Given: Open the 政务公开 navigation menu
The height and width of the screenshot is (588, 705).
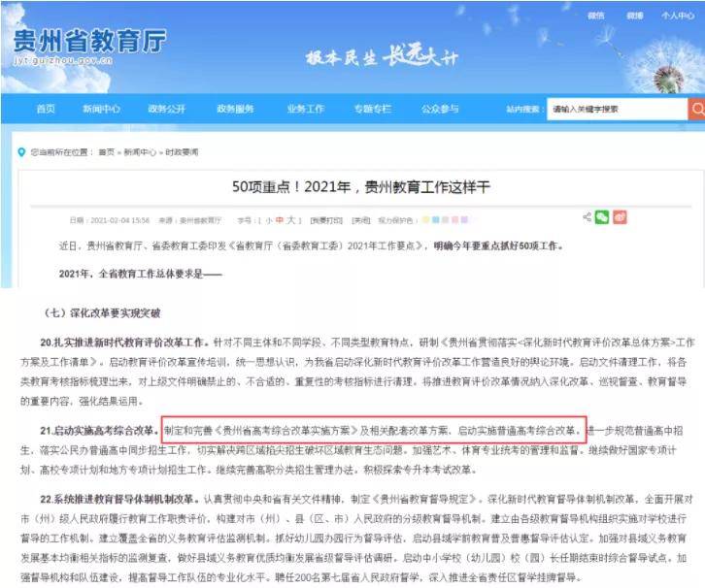Looking at the screenshot, I should point(167,109).
